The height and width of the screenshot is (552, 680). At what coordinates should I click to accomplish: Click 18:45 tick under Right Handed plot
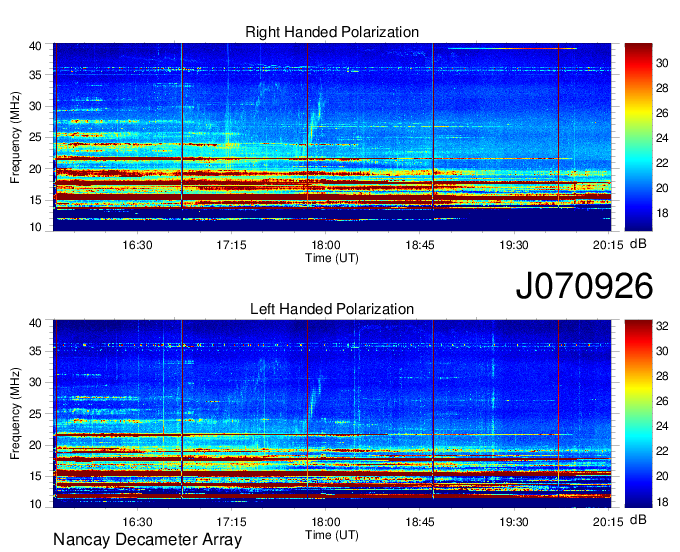tap(420, 245)
